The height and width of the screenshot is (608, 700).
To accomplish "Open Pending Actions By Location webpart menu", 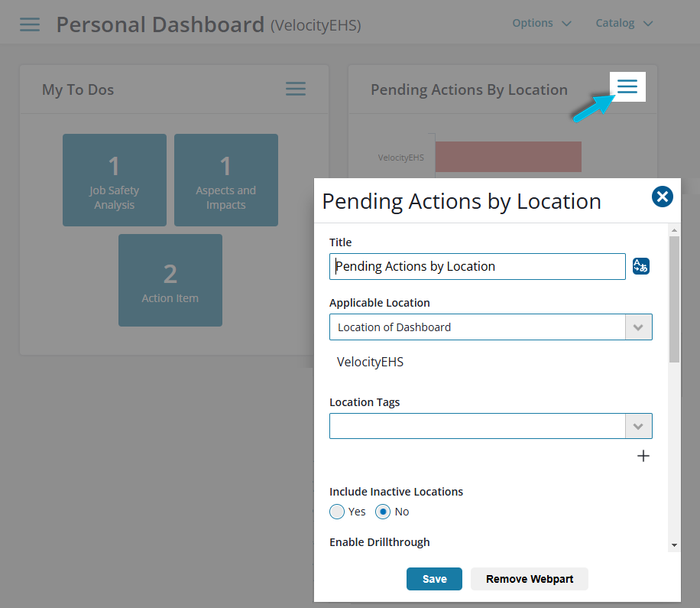I will point(627,87).
